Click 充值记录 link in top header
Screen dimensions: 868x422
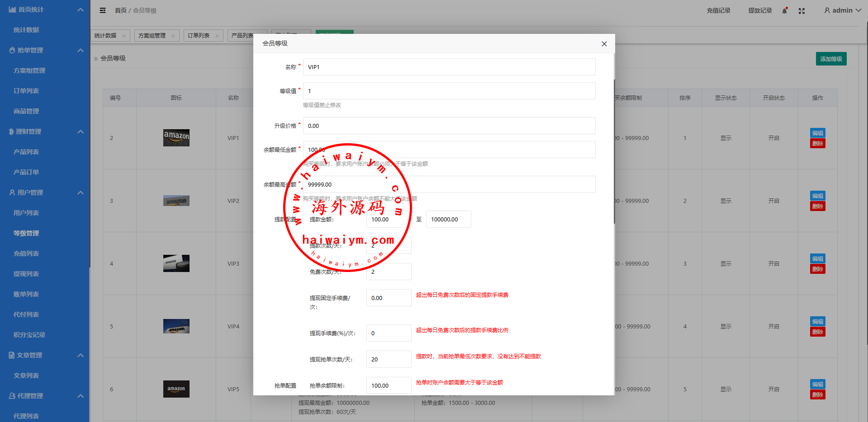pyautogui.click(x=718, y=10)
